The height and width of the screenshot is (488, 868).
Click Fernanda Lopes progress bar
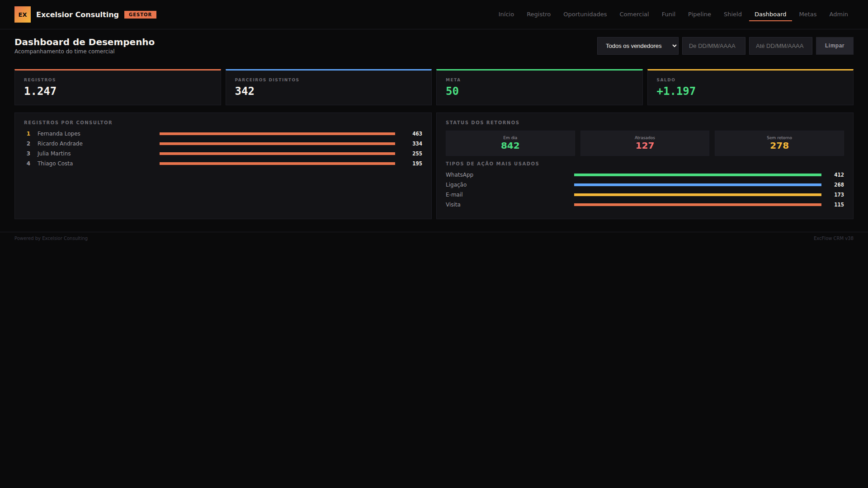(x=277, y=134)
